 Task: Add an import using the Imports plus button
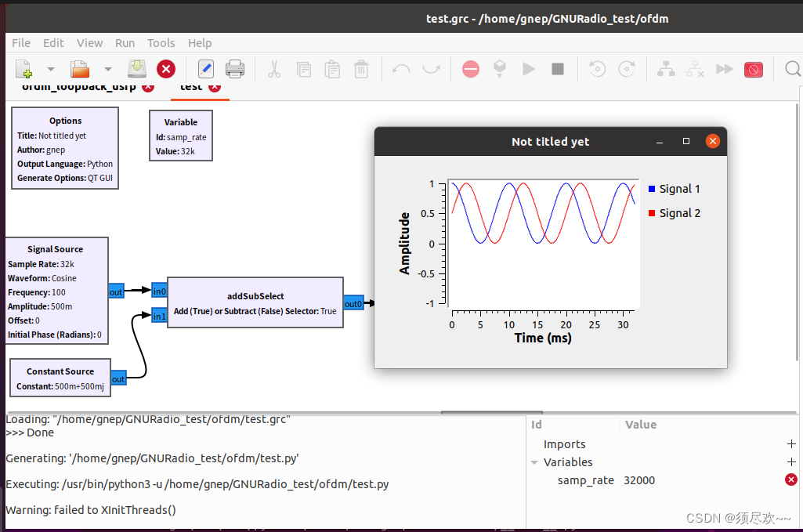pyautogui.click(x=791, y=444)
